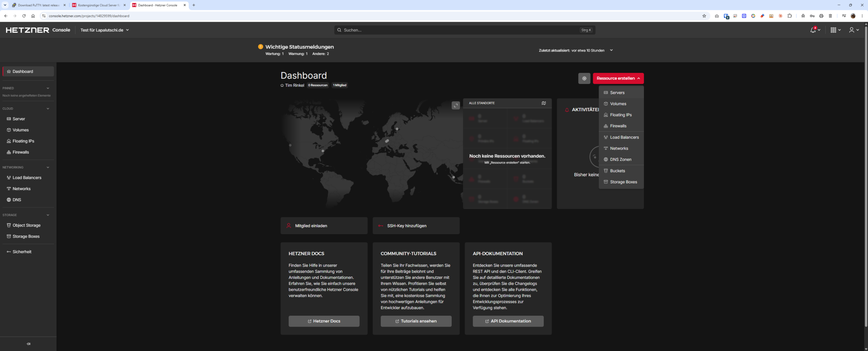Click the page vertical scrollbar
Viewport: 868px width, 351px height.
866,176
